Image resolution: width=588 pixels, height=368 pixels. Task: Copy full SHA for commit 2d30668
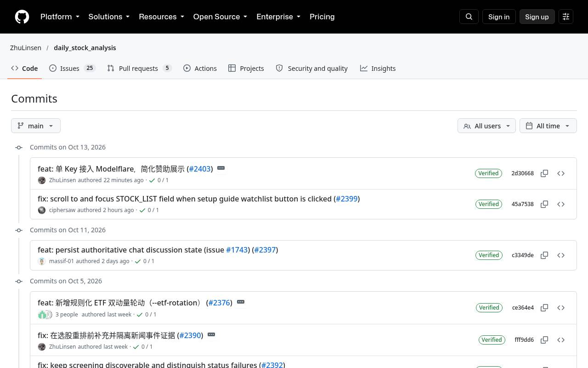click(544, 173)
